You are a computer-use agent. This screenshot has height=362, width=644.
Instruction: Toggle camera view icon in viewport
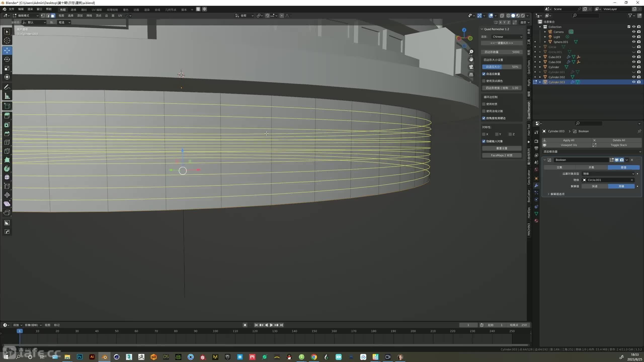pos(471,67)
